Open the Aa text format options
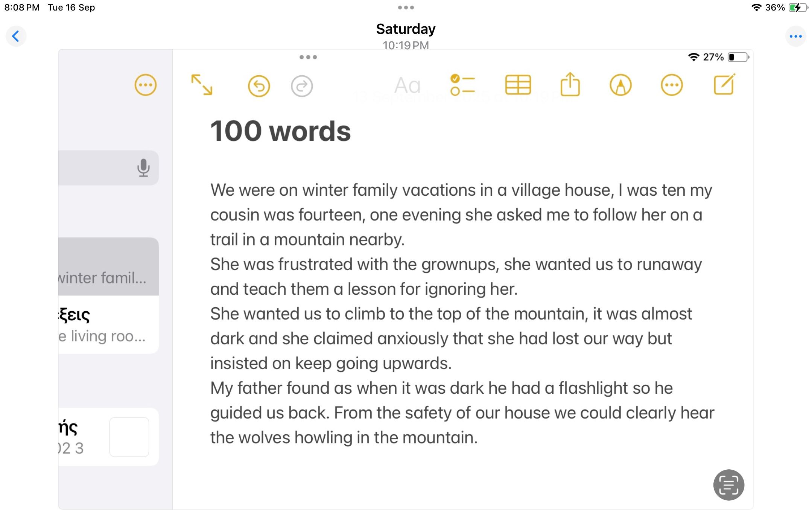The image size is (812, 510). click(407, 85)
